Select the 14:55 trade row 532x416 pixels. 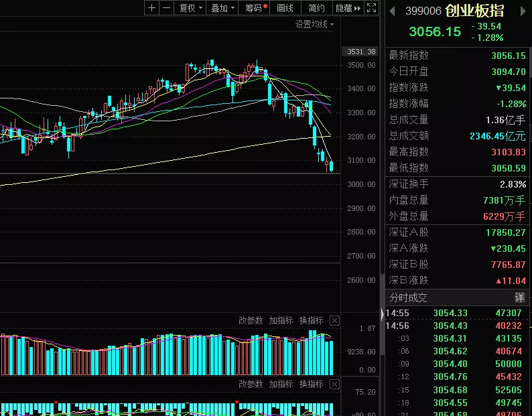458,313
